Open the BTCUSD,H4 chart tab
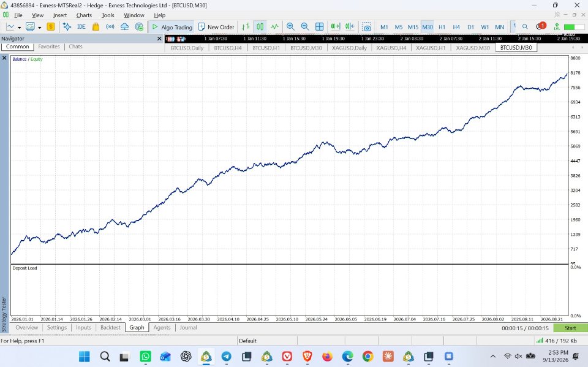 [228, 48]
